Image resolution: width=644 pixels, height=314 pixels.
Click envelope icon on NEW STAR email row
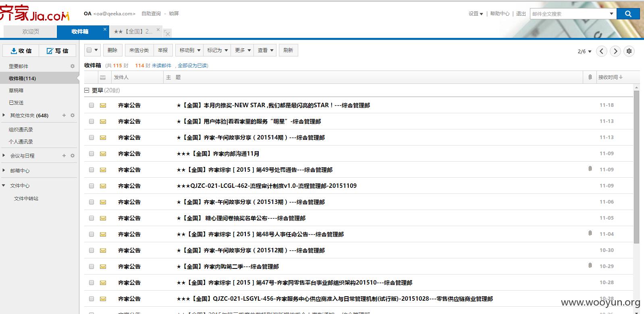[x=103, y=105]
